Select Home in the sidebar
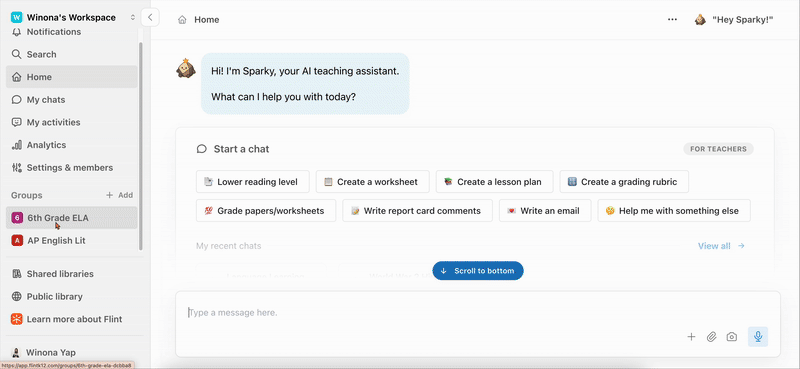The image size is (800, 369). [71, 77]
